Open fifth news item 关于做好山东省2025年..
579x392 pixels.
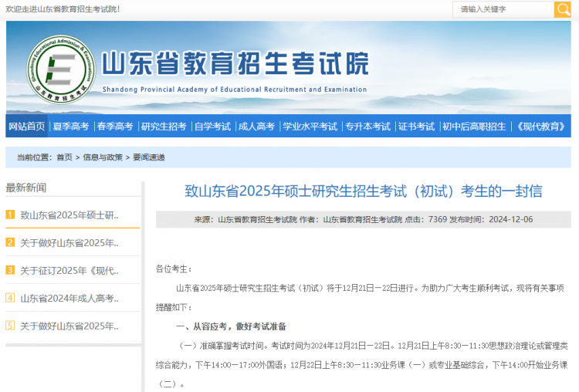[x=69, y=326]
